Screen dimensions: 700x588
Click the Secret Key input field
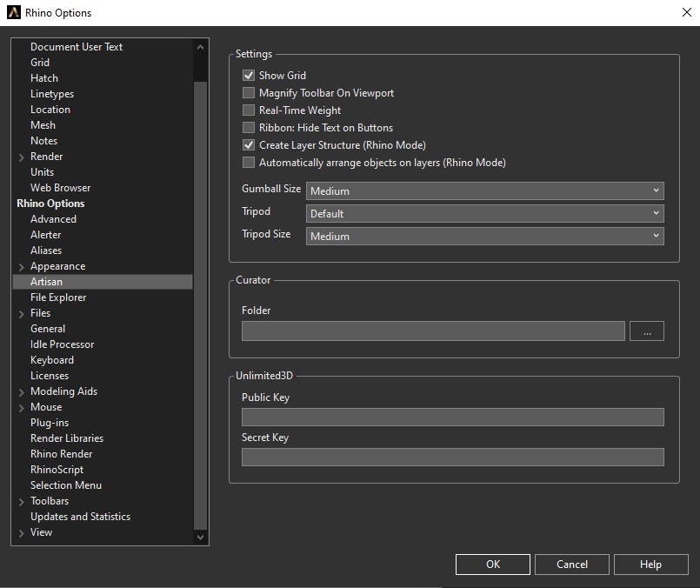(453, 458)
